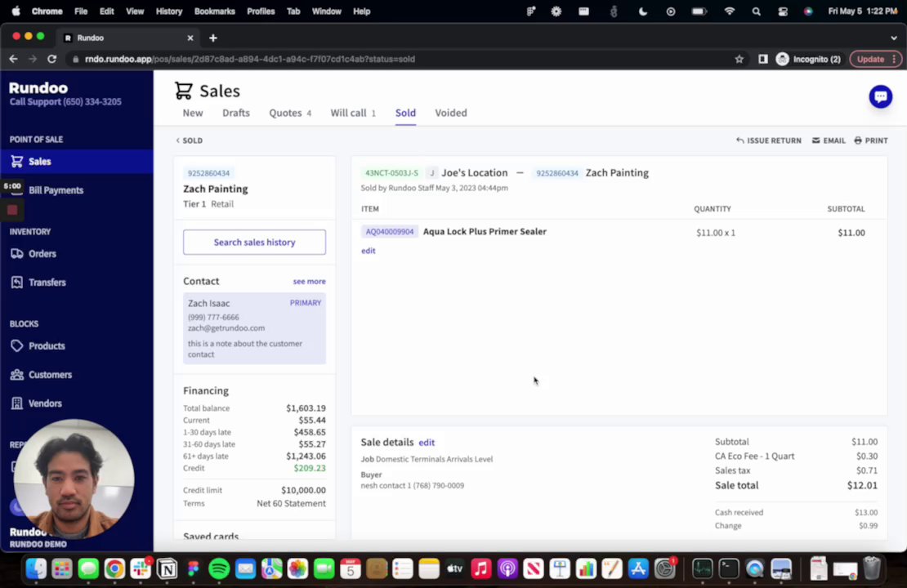The height and width of the screenshot is (588, 907).
Task: Close the Rundoo browser tab
Action: (190, 38)
